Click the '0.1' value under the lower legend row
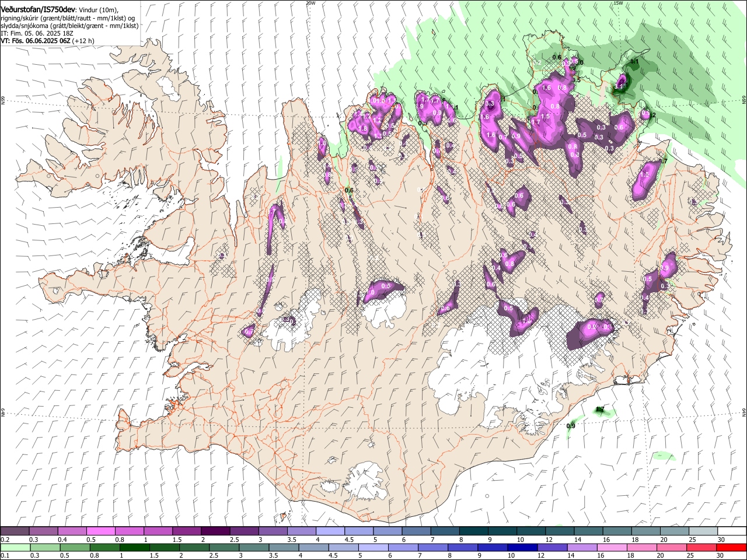Image resolution: width=747 pixels, height=560 pixels. (5, 556)
